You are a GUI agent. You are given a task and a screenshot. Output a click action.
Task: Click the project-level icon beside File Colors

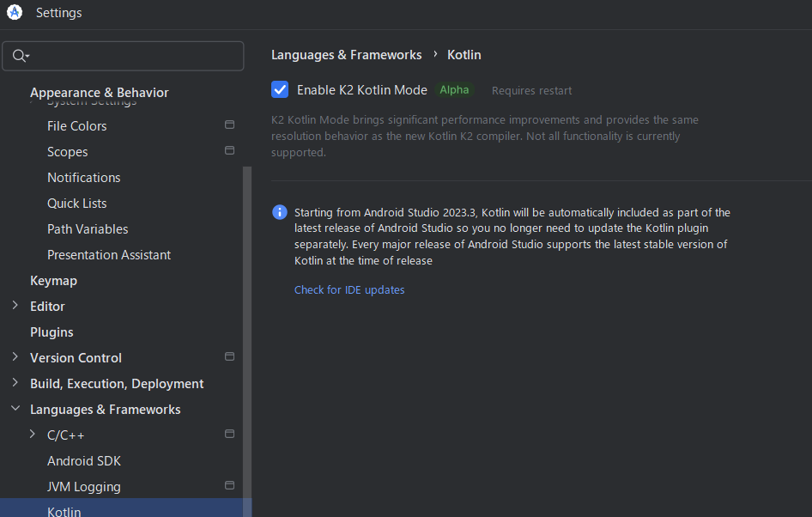coord(229,125)
